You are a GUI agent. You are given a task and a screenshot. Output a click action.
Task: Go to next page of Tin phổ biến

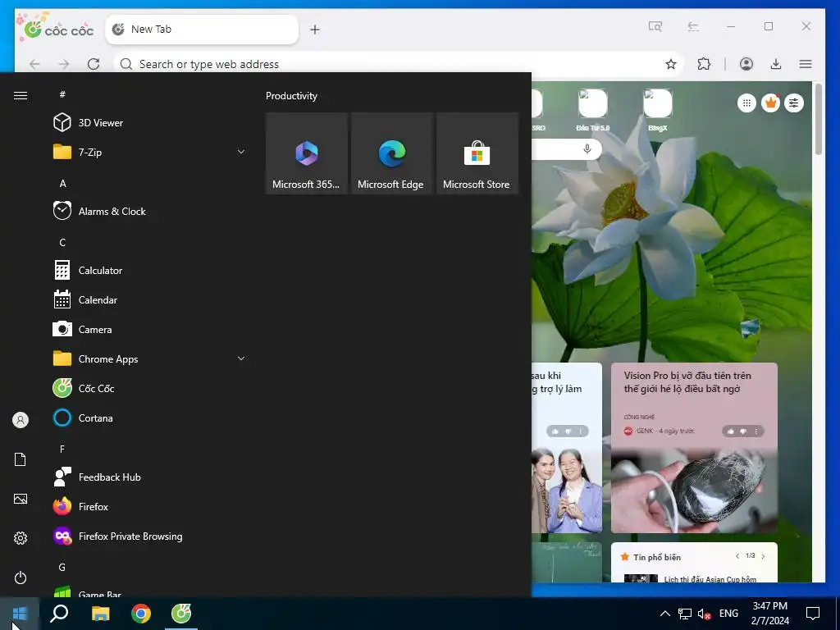pos(764,556)
